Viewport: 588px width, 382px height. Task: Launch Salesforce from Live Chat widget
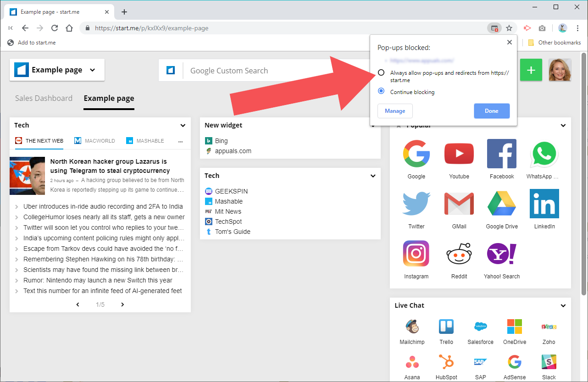click(x=481, y=327)
